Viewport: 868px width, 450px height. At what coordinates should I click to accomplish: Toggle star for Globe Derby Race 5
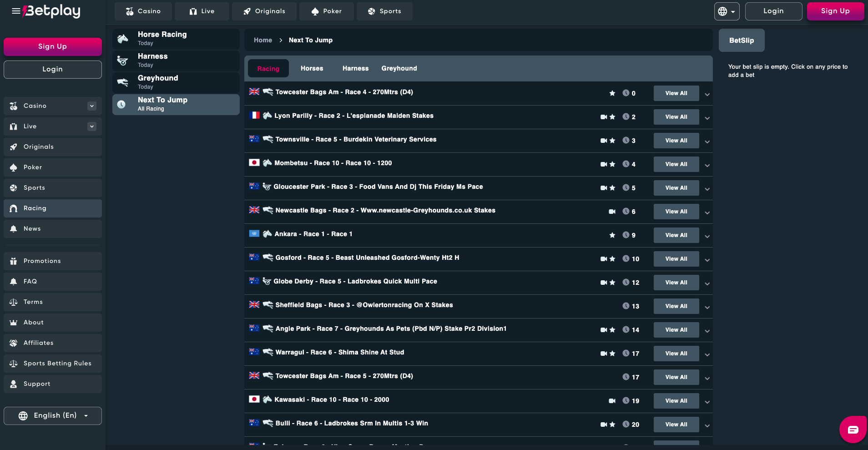point(612,283)
